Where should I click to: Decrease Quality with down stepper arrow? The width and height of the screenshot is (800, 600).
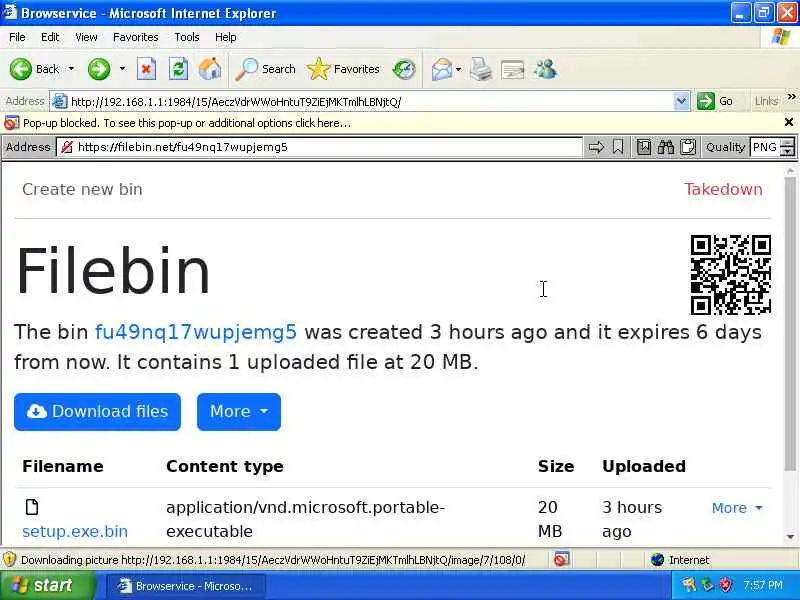coord(788,152)
